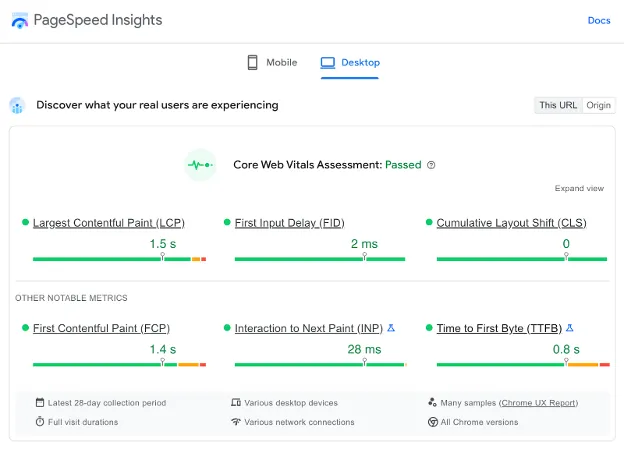Click the FCP distribution bar
This screenshot has height=449, width=624.
[x=119, y=365]
